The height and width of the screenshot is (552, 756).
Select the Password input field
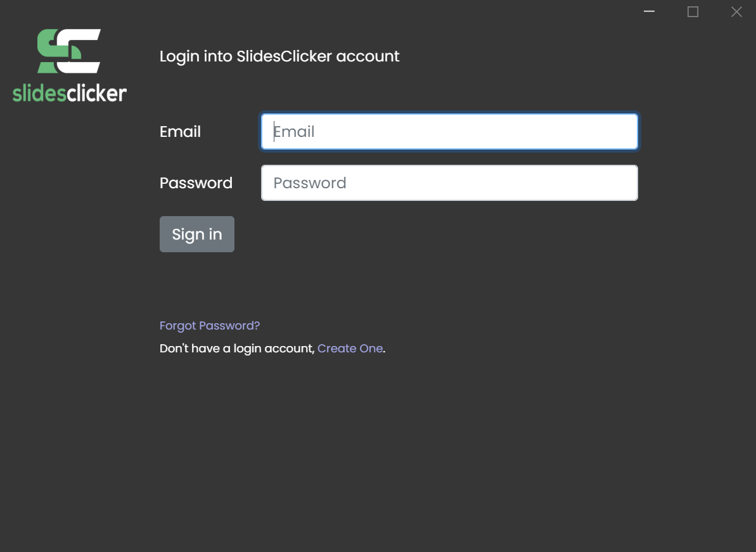[x=449, y=183]
